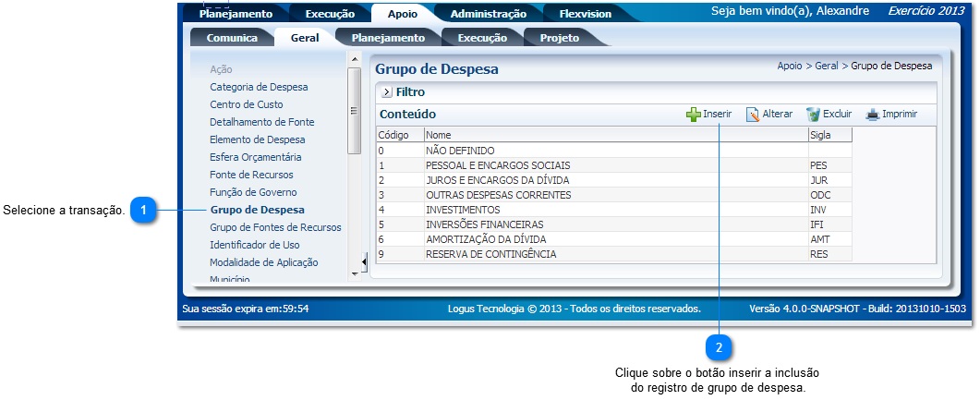The image size is (980, 400).
Task: Open the Projeto sub-tab
Action: (558, 38)
